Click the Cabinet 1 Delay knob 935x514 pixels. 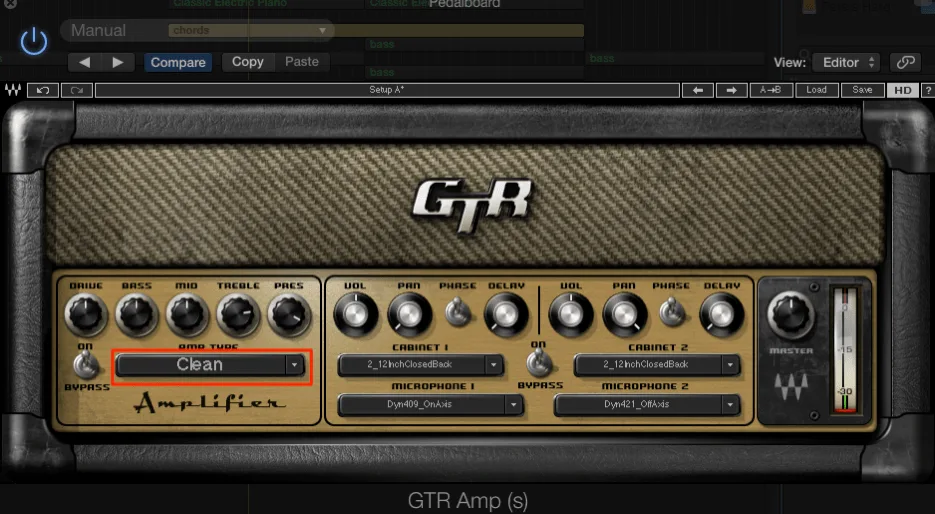pyautogui.click(x=506, y=314)
